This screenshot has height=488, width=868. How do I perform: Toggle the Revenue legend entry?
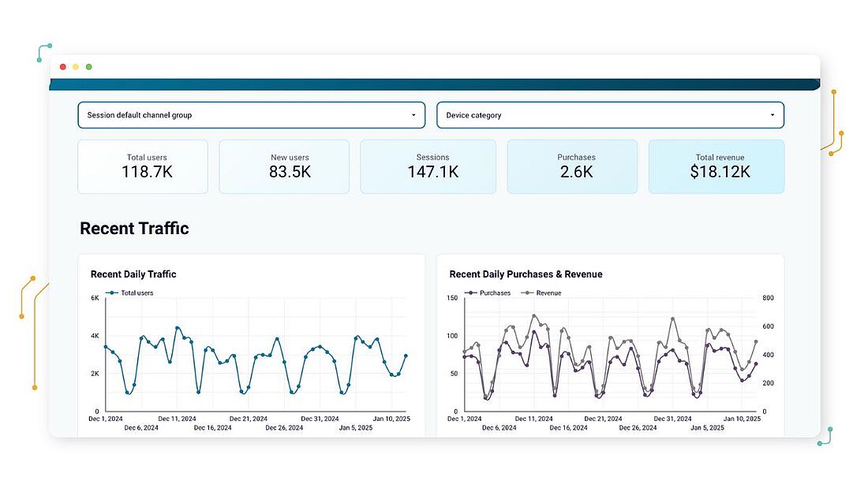click(541, 292)
